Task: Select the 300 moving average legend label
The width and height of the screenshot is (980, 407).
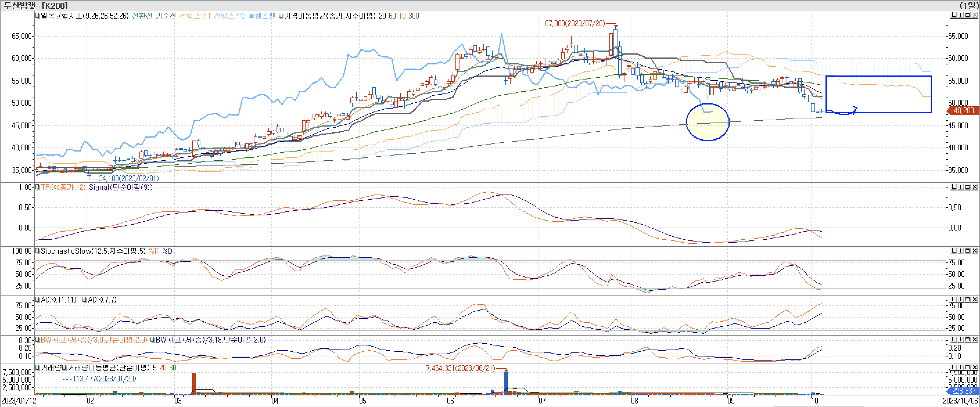Action: click(x=414, y=16)
